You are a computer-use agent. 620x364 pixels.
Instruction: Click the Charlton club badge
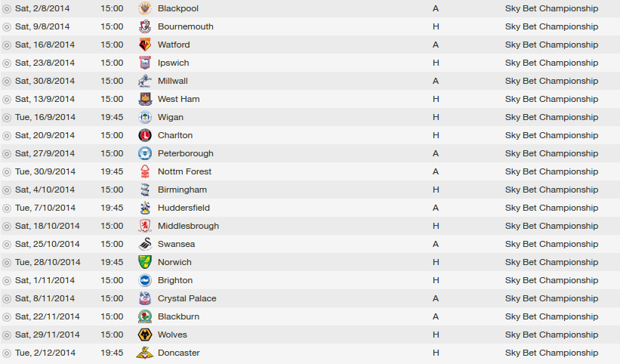[145, 135]
